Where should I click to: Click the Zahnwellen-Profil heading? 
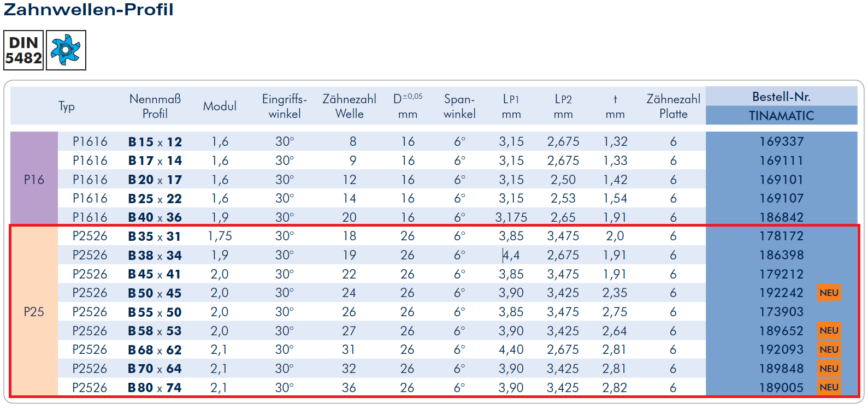click(88, 9)
